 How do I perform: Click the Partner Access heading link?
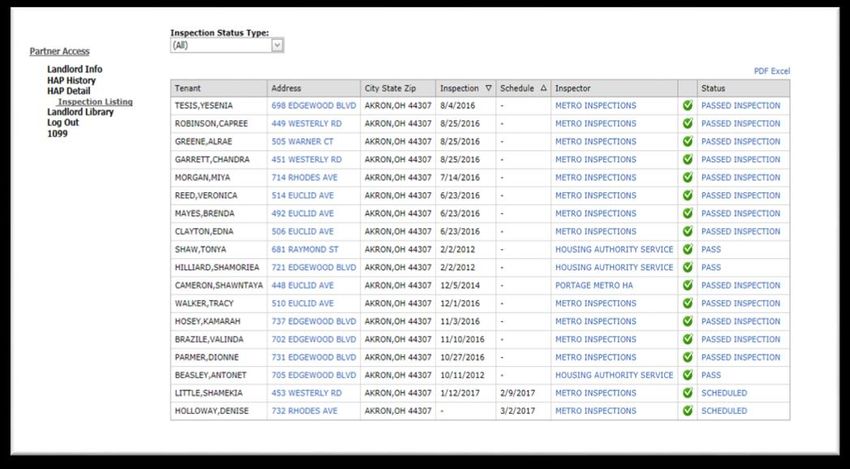(60, 51)
